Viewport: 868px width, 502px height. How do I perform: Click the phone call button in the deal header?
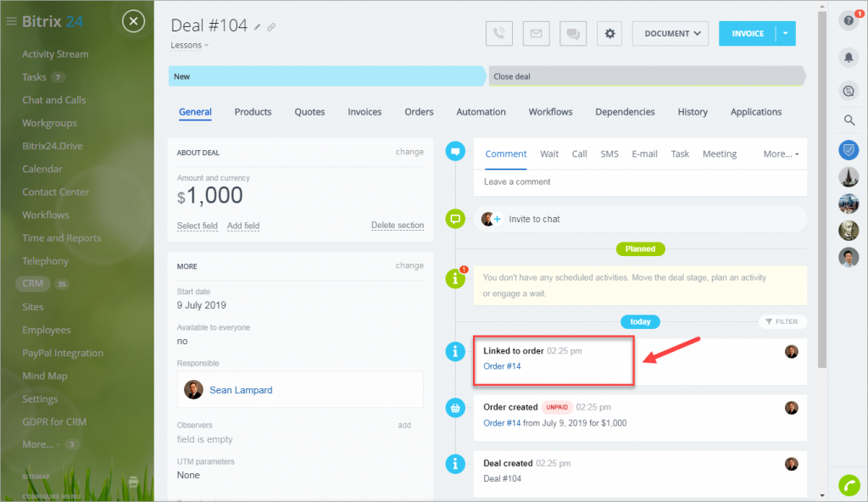pos(498,34)
